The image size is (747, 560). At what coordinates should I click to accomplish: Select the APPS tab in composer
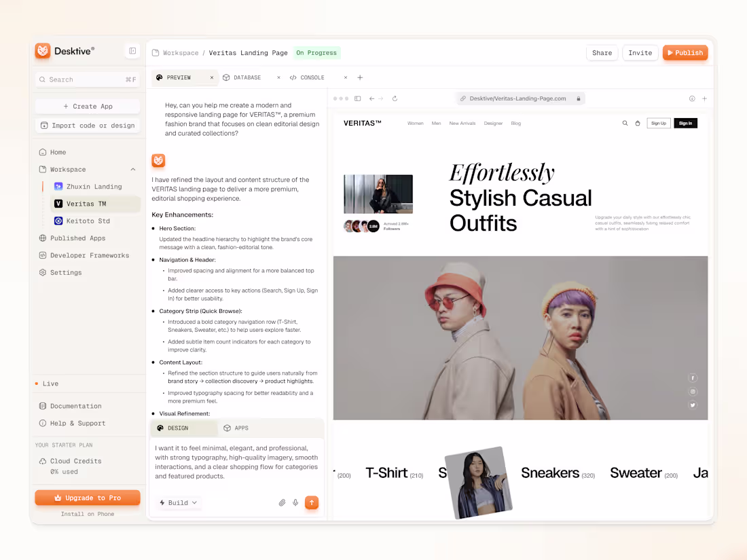pos(236,428)
